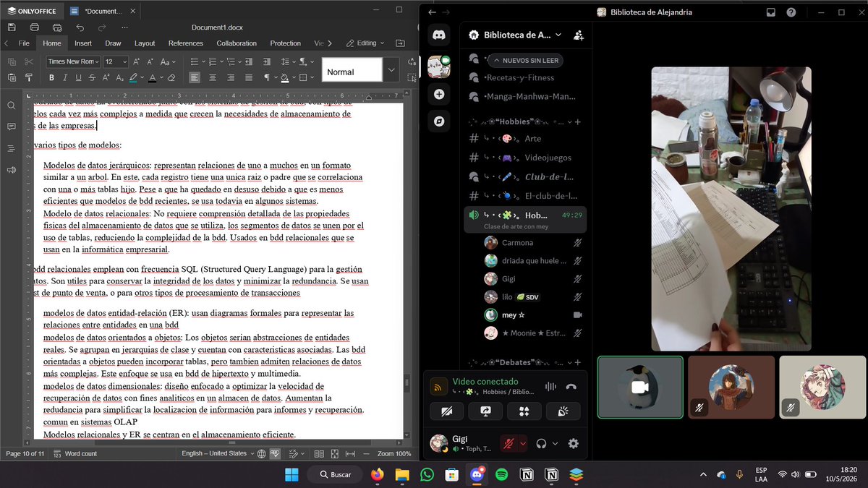Screen dimensions: 868x488
Task: Undo the last edit in ONLYOFFICE
Action: 80,27
